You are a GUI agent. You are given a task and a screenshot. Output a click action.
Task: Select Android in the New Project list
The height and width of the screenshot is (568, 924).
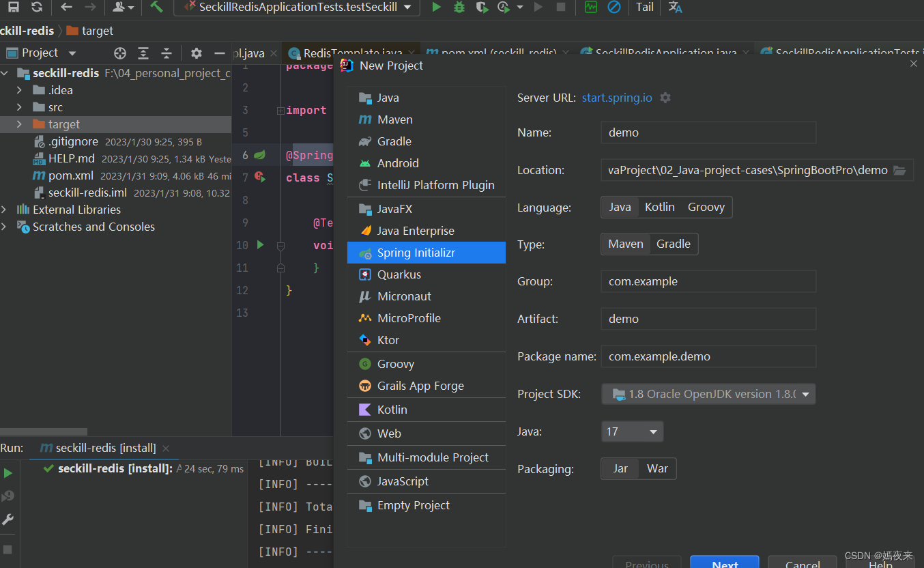pyautogui.click(x=427, y=163)
